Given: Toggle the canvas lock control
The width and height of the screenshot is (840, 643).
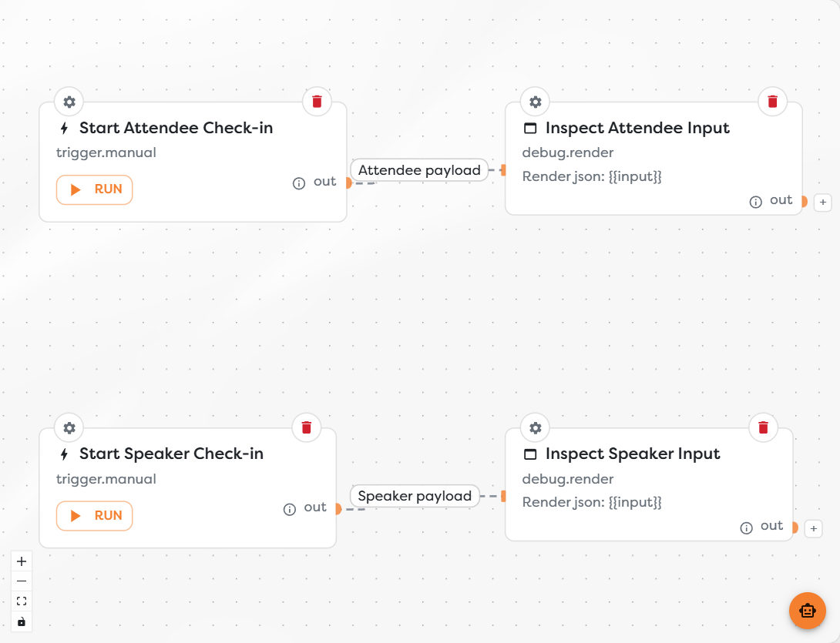Looking at the screenshot, I should [22, 621].
